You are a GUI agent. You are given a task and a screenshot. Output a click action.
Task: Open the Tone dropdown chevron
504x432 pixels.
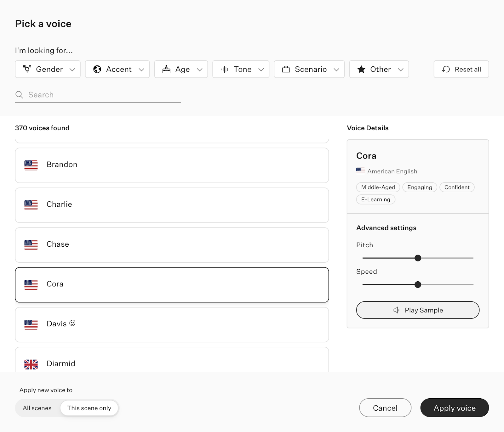[261, 70]
